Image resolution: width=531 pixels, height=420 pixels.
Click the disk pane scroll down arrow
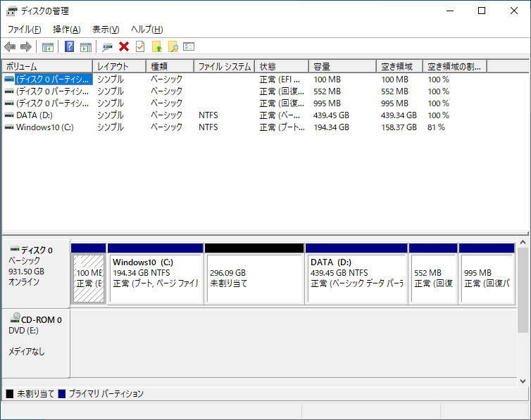523,381
